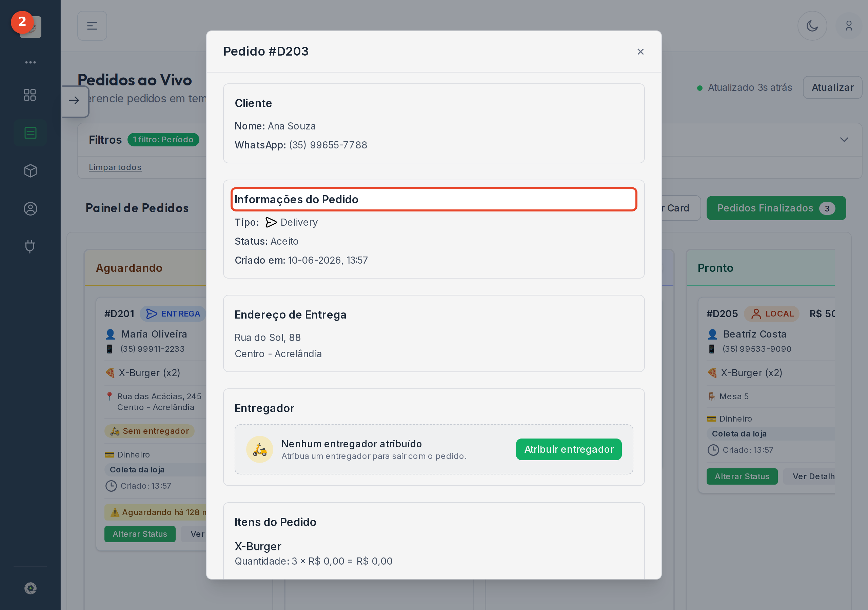Click 'Centro - Acrelândia' in modal address

click(x=278, y=354)
